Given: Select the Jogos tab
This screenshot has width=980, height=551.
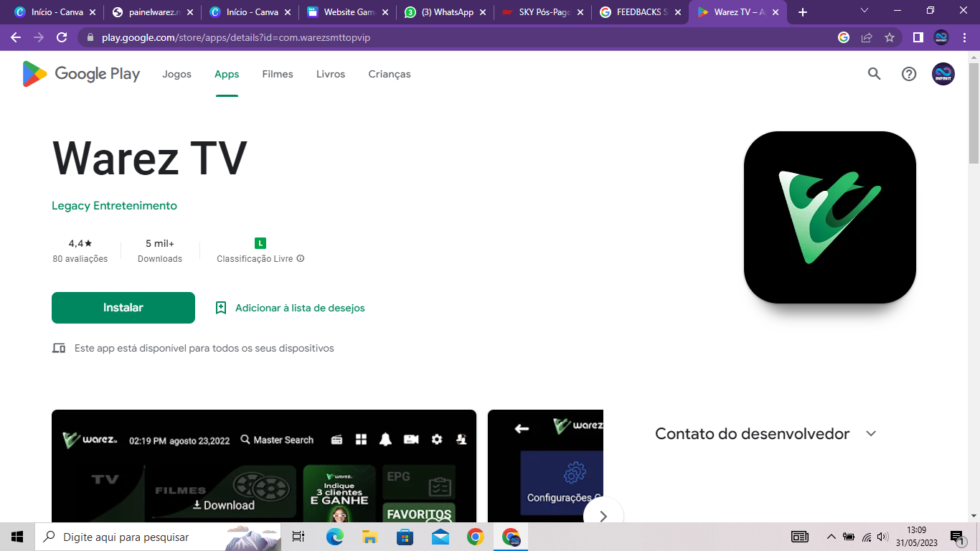Looking at the screenshot, I should (176, 74).
